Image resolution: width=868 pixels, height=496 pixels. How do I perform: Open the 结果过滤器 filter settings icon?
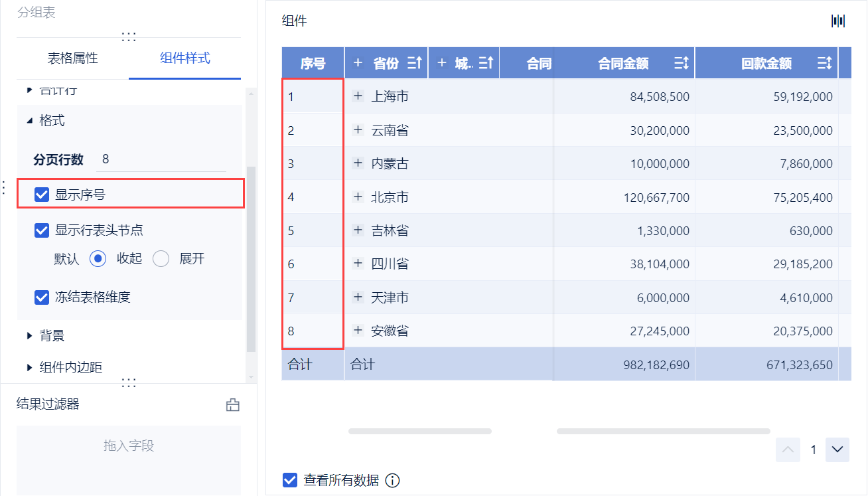232,405
